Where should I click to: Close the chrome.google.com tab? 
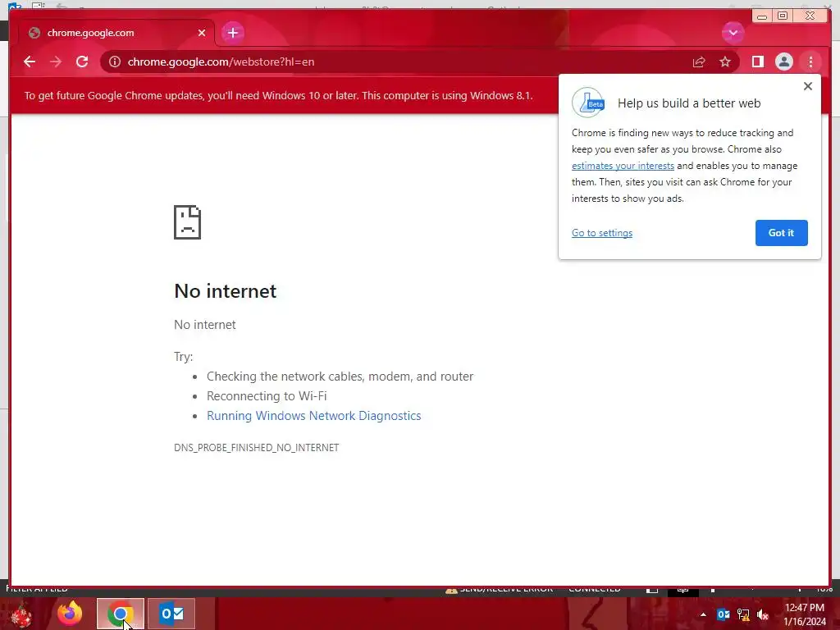[x=202, y=33]
